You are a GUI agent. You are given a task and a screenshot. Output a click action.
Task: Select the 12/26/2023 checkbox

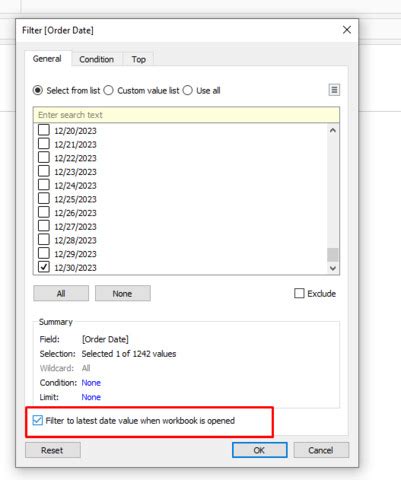coord(44,212)
